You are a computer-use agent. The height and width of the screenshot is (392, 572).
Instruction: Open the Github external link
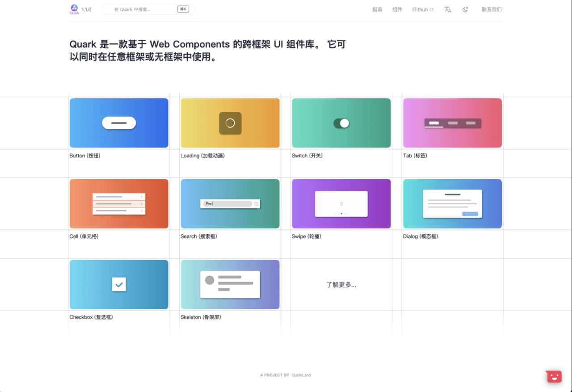point(423,9)
